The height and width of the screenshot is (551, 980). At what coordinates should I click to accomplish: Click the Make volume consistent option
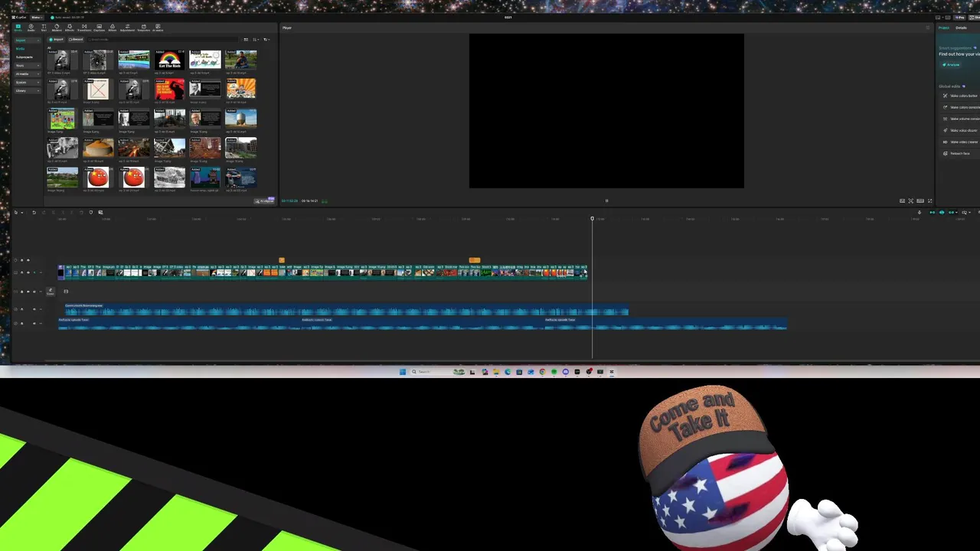[x=960, y=119]
